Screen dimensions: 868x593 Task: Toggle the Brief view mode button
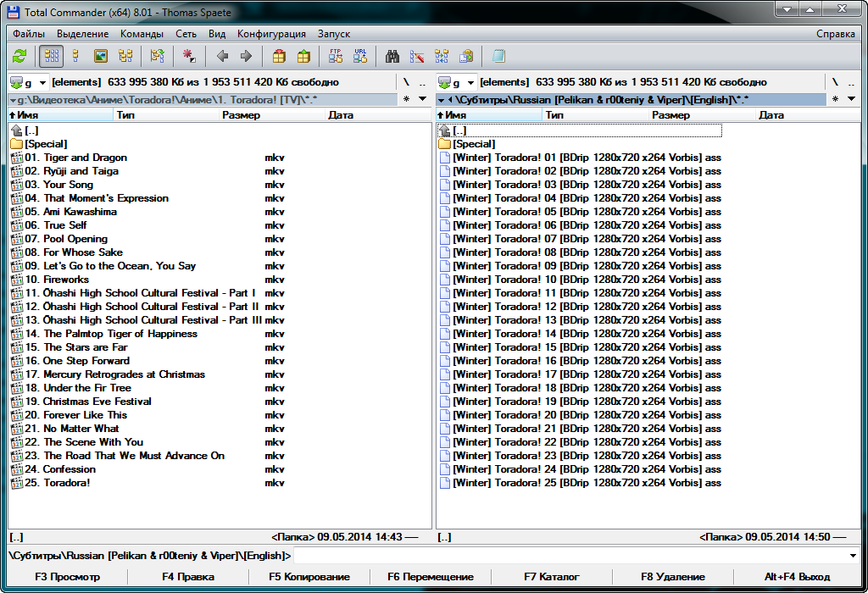tap(52, 56)
